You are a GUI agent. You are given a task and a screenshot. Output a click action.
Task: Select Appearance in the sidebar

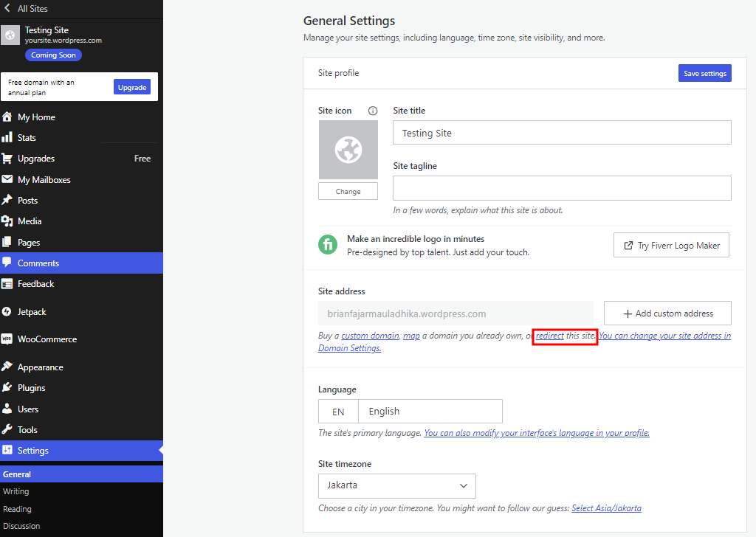(x=41, y=367)
